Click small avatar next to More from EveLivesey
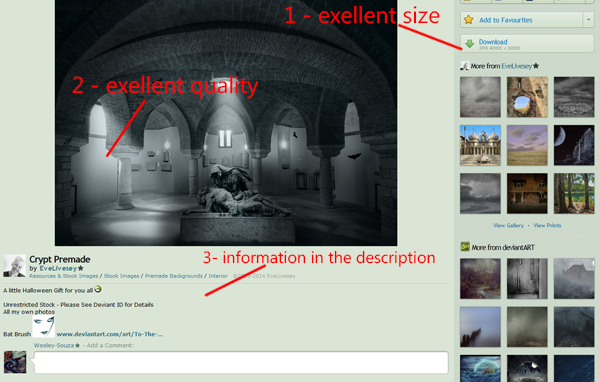The width and height of the screenshot is (600, 382). pos(465,66)
